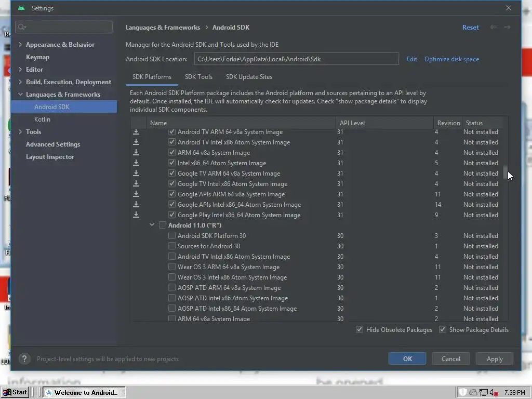Image resolution: width=532 pixels, height=399 pixels.
Task: Open Keymap settings
Action: pyautogui.click(x=37, y=57)
